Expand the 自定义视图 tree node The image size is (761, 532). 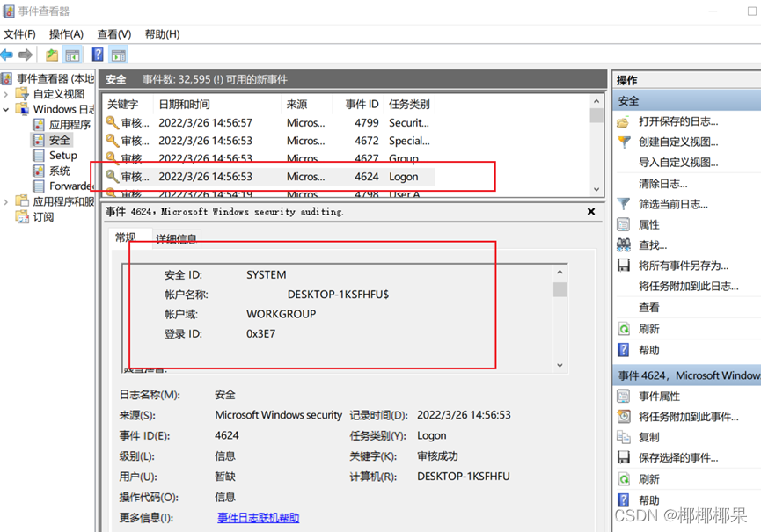pos(6,94)
